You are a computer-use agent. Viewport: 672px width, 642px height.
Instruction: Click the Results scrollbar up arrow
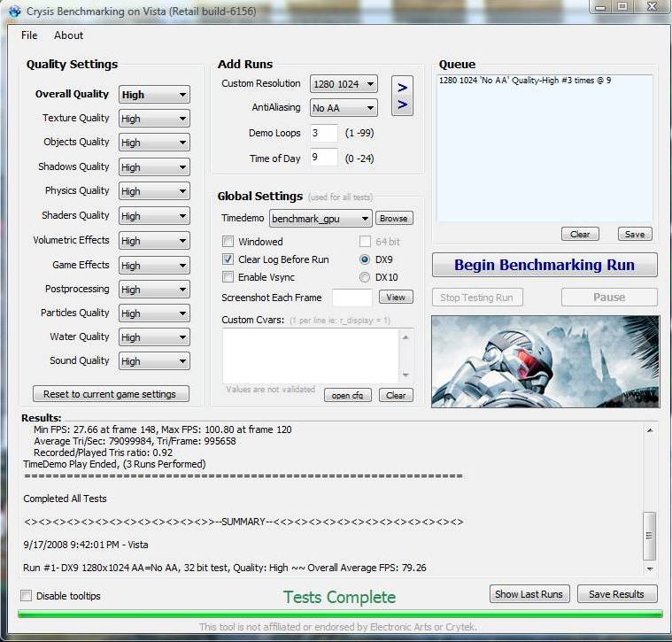click(650, 429)
